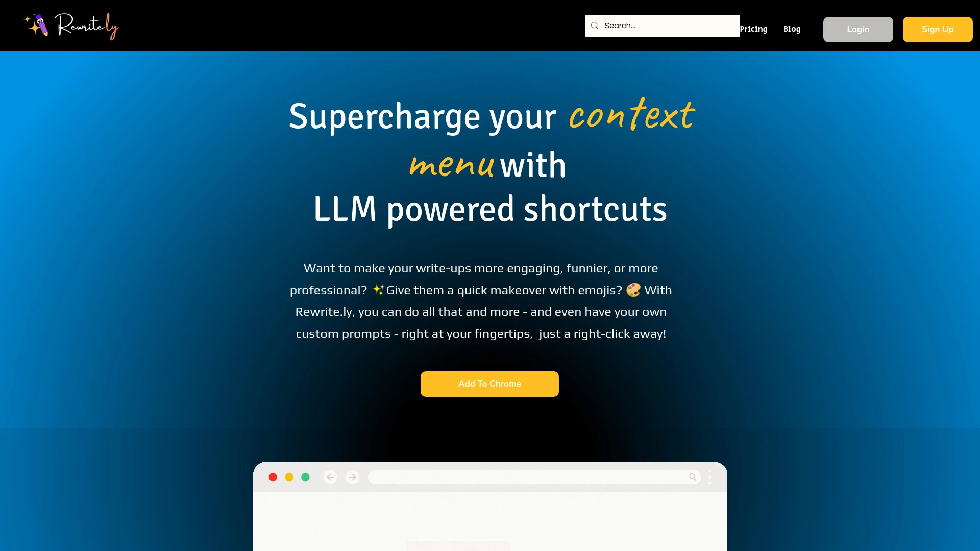Click the back arrow icon in browser mockup
Viewport: 980px width, 551px height.
coord(330,477)
